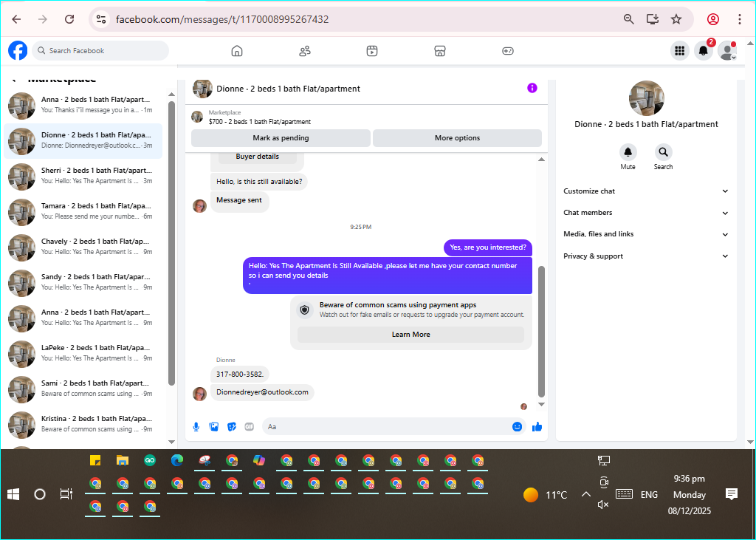The width and height of the screenshot is (756, 540).
Task: Open the browser zoom magnifier icon
Action: click(629, 19)
